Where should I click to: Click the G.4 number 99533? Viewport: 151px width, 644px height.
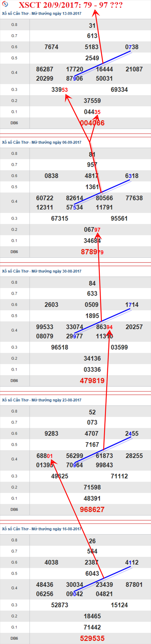pyautogui.click(x=45, y=327)
